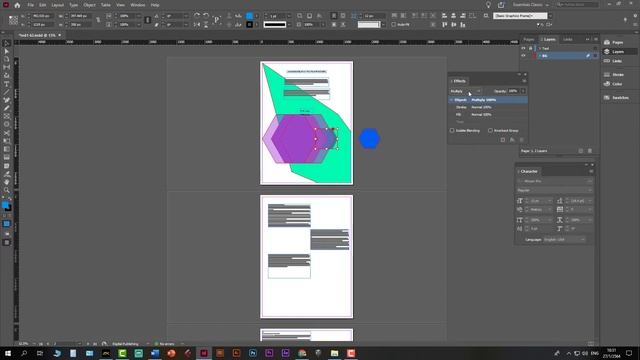Switch to the Links tab in the panel group

pos(568,40)
